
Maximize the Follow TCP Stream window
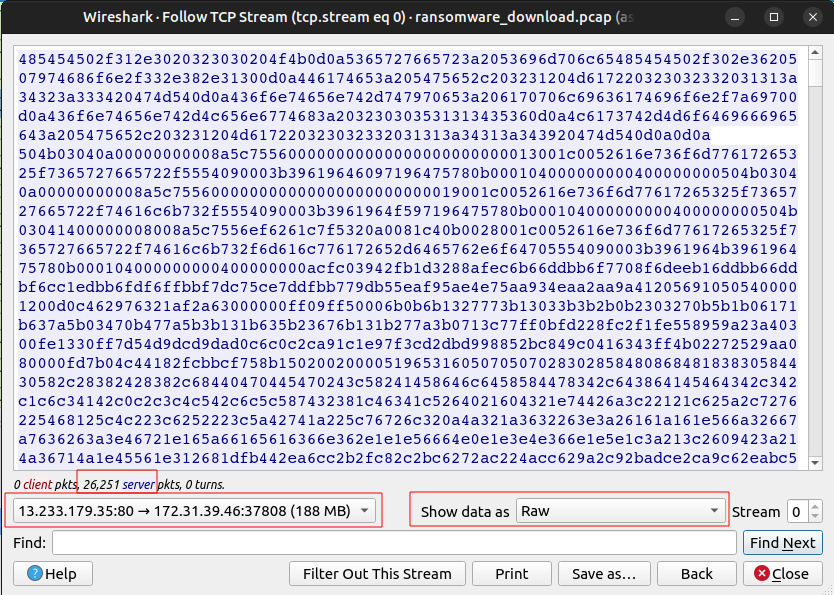pos(774,17)
